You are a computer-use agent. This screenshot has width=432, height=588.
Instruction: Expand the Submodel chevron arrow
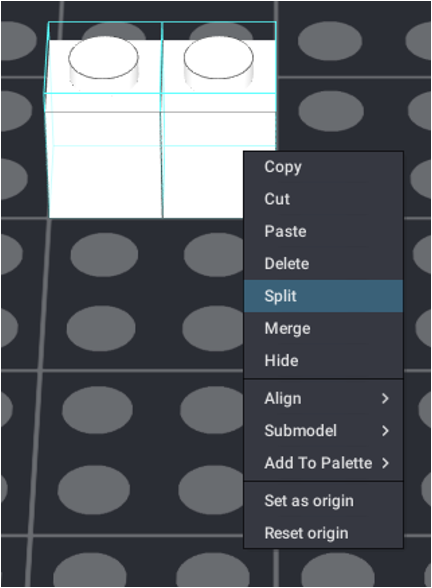(x=385, y=430)
